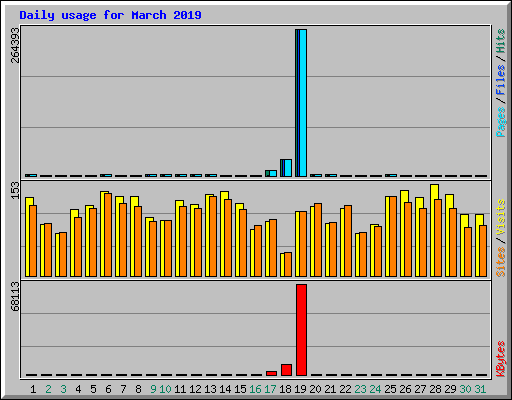Click the day 14 axis label
512x400 pixels.
point(225,389)
